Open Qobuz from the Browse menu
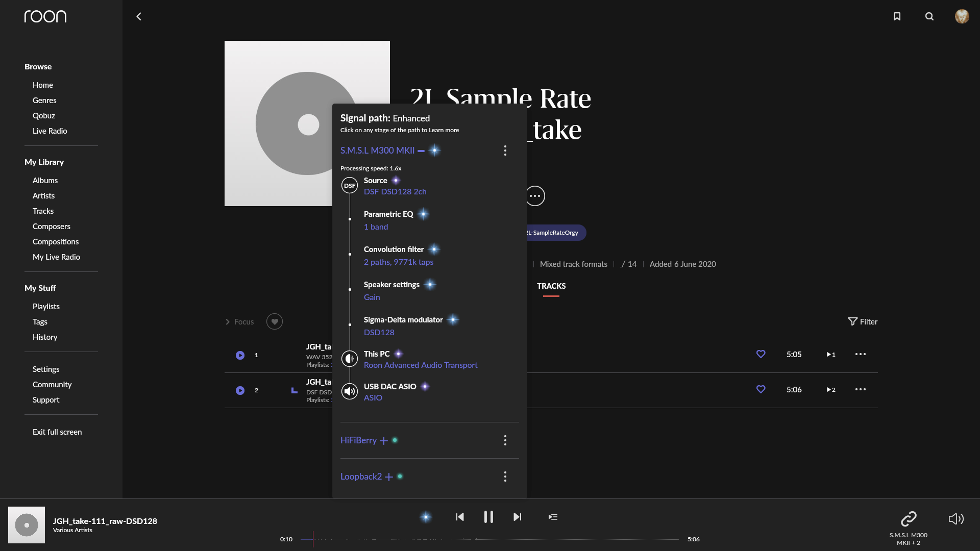980x551 pixels. pyautogui.click(x=43, y=115)
